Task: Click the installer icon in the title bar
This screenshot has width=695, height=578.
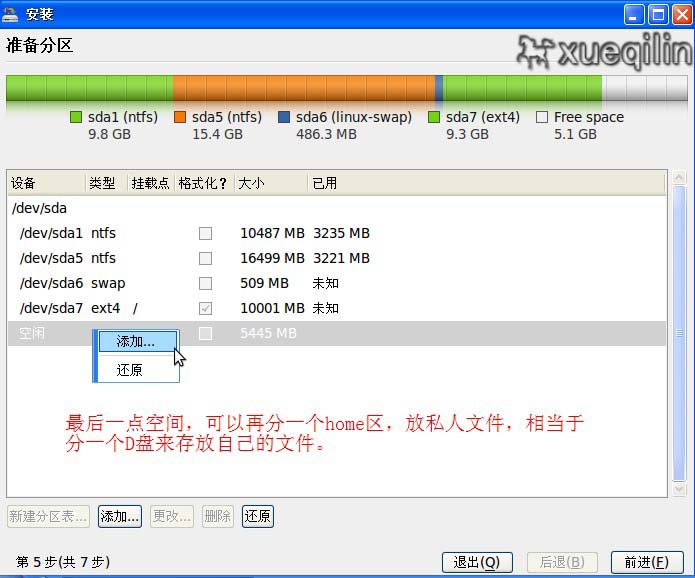Action: pos(10,14)
